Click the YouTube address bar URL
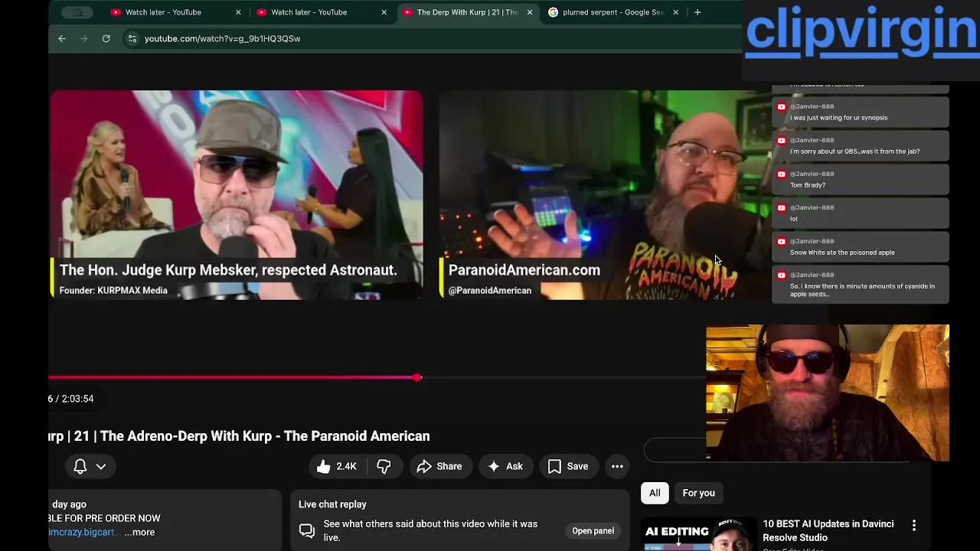The height and width of the screenshot is (551, 980). pyautogui.click(x=222, y=38)
